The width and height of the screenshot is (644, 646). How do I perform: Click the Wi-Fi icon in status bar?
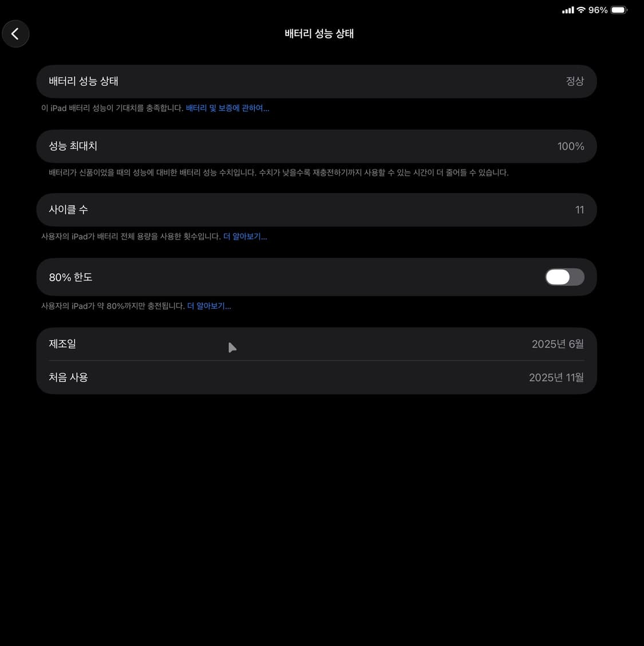581,10
